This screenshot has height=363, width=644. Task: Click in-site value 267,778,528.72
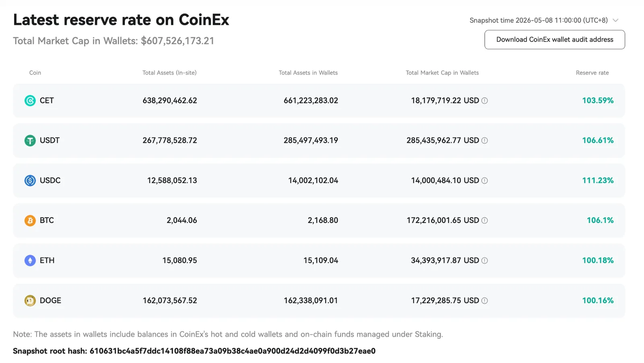click(x=170, y=140)
